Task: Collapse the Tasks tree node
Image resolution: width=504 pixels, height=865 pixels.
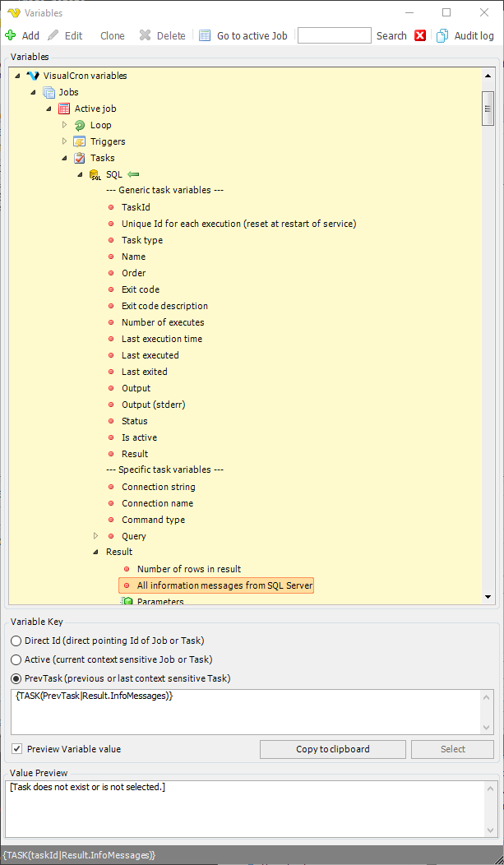Action: coord(64,158)
